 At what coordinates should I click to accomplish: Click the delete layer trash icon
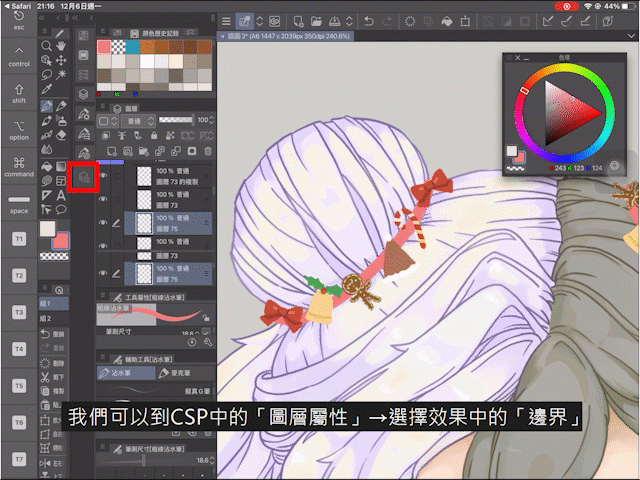click(x=210, y=151)
